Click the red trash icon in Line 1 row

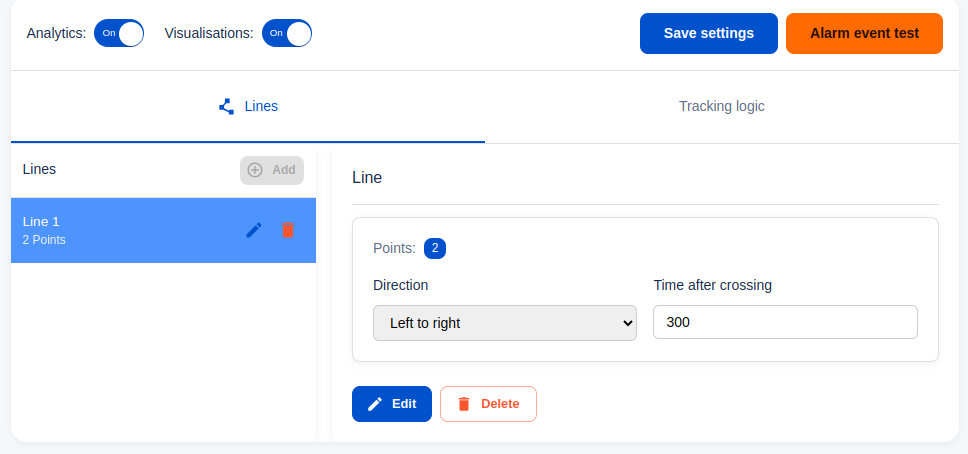coord(288,230)
